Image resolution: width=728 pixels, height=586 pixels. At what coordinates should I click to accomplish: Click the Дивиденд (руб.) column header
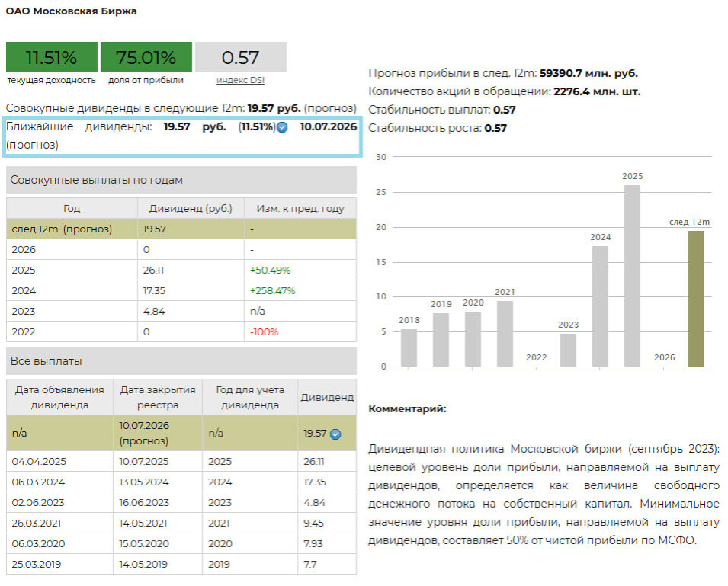191,208
